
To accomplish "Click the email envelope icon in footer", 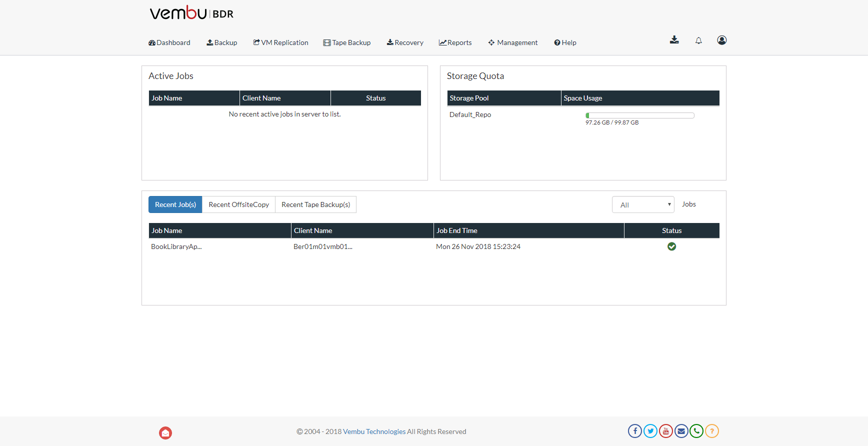I will click(681, 431).
